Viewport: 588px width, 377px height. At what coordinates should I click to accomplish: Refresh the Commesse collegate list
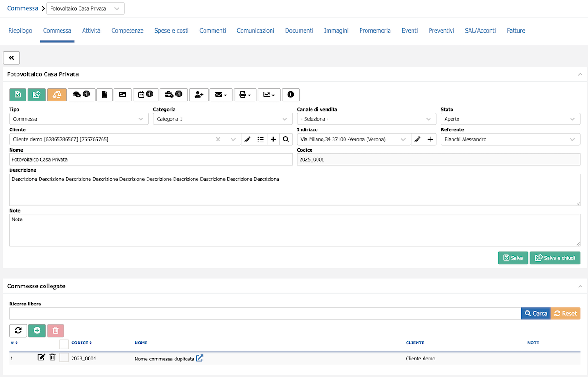pyautogui.click(x=18, y=331)
